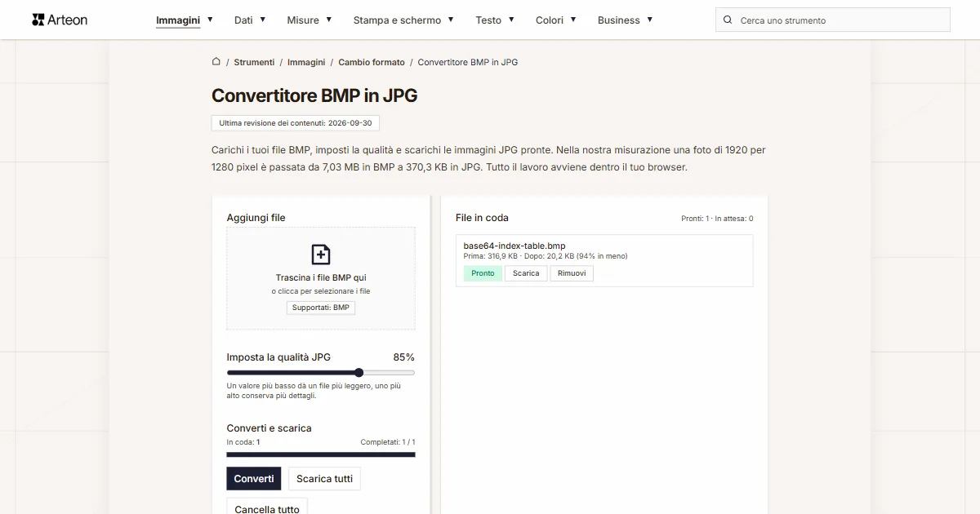Click the 'Pronti: 1 · In attesa: 0' counter
980x514 pixels.
click(x=717, y=219)
